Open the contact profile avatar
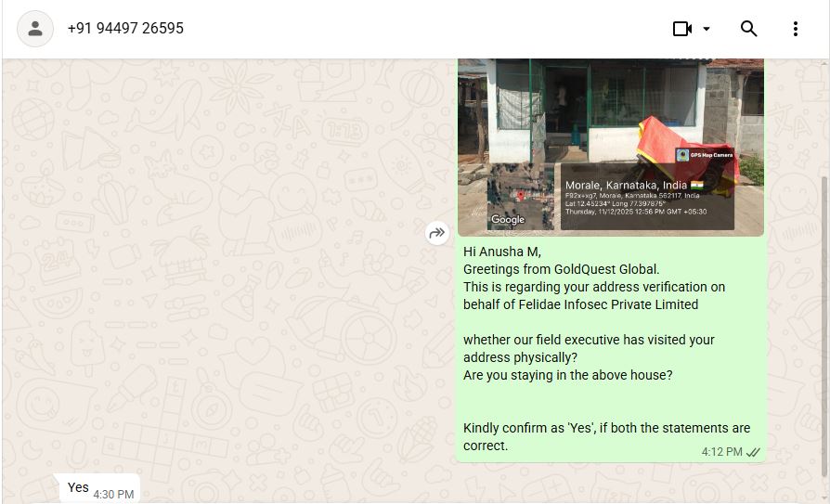This screenshot has height=504, width=830. [35, 29]
